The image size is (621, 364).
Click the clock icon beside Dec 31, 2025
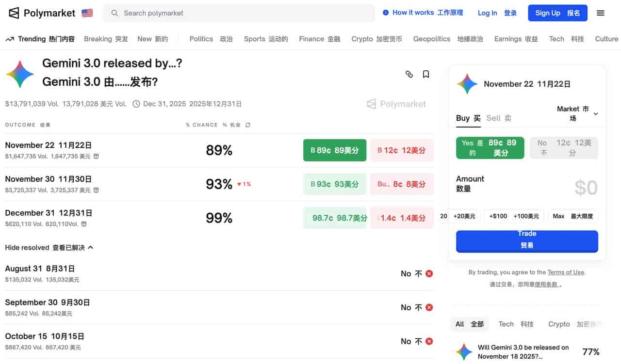[136, 104]
